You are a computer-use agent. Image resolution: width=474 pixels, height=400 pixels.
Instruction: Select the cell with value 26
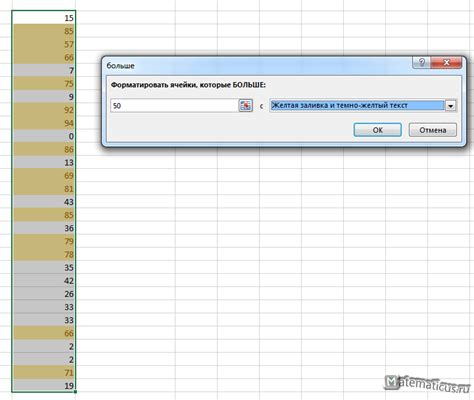tap(44, 294)
